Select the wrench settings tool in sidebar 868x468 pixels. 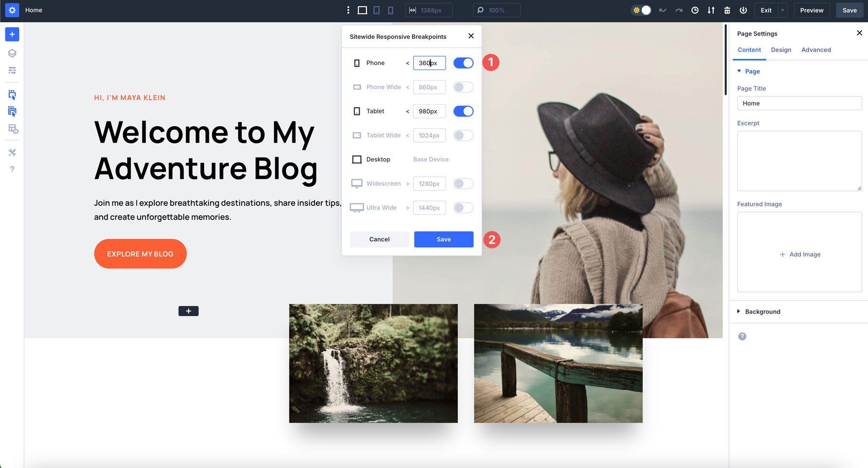[x=12, y=152]
